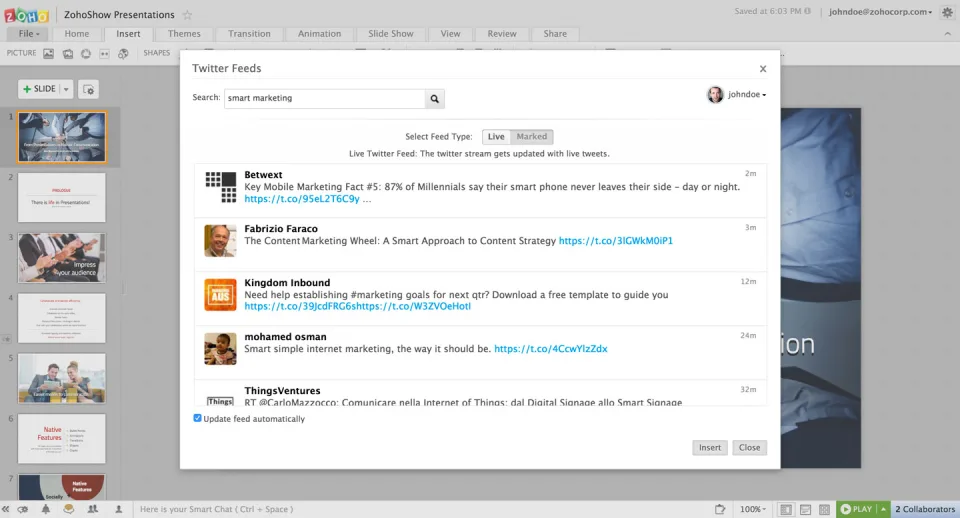Screen dimensions: 960x518
Task: Expand play options arrow next to PLAY
Action: coord(883,509)
